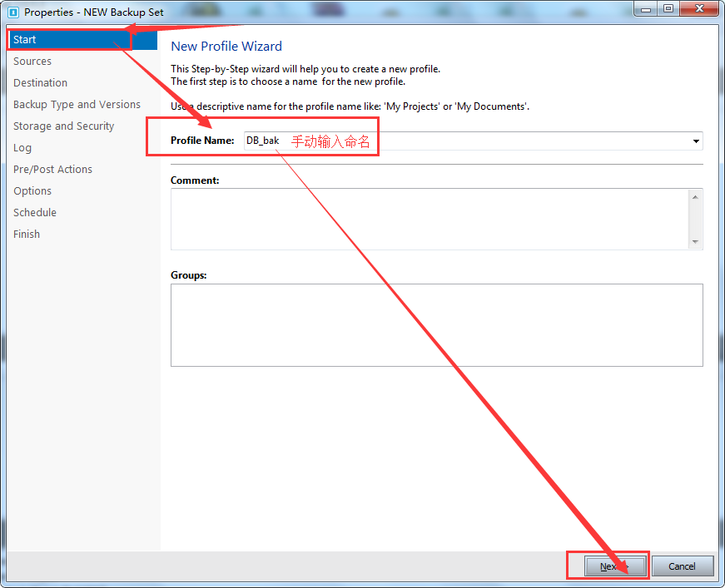Click inside the Comment text box
Screen dimensions: 725x588
429,219
